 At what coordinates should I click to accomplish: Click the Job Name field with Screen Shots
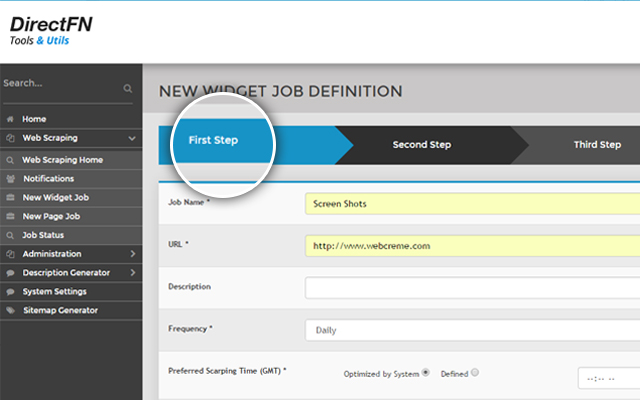[472, 204]
